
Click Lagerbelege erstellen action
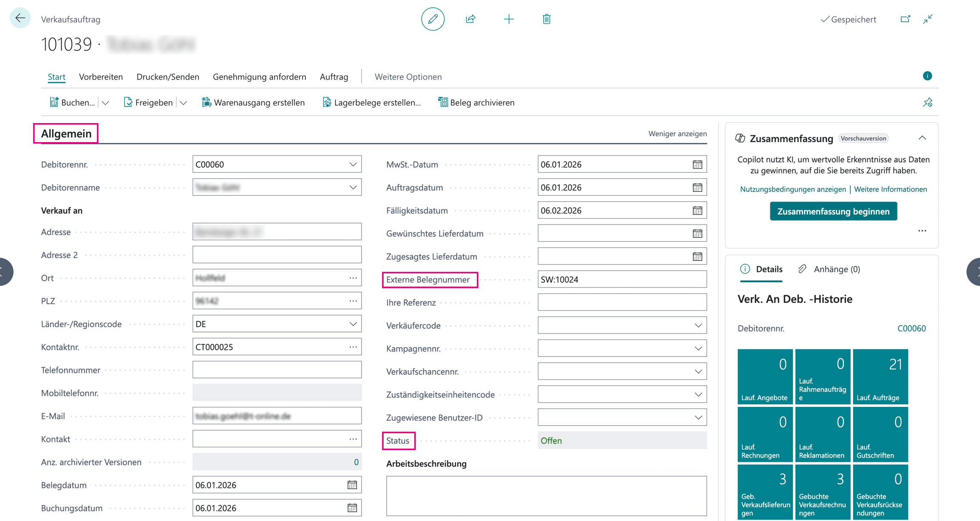[x=372, y=103]
